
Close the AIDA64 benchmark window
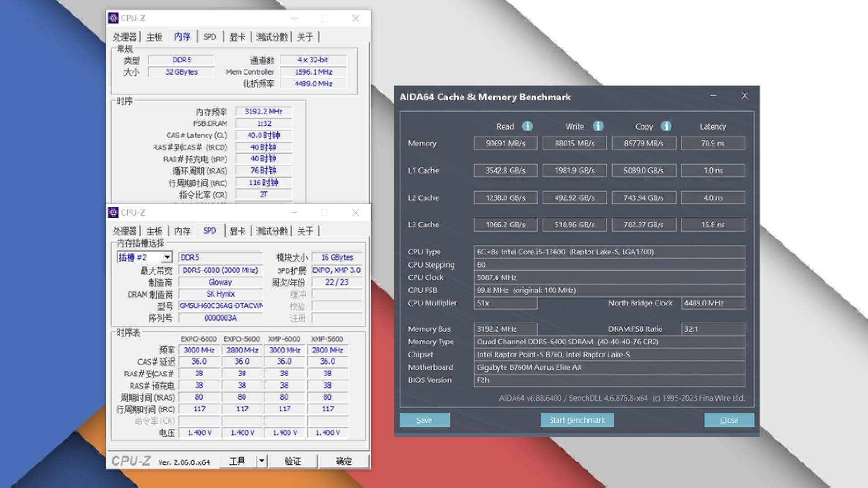[x=745, y=96]
